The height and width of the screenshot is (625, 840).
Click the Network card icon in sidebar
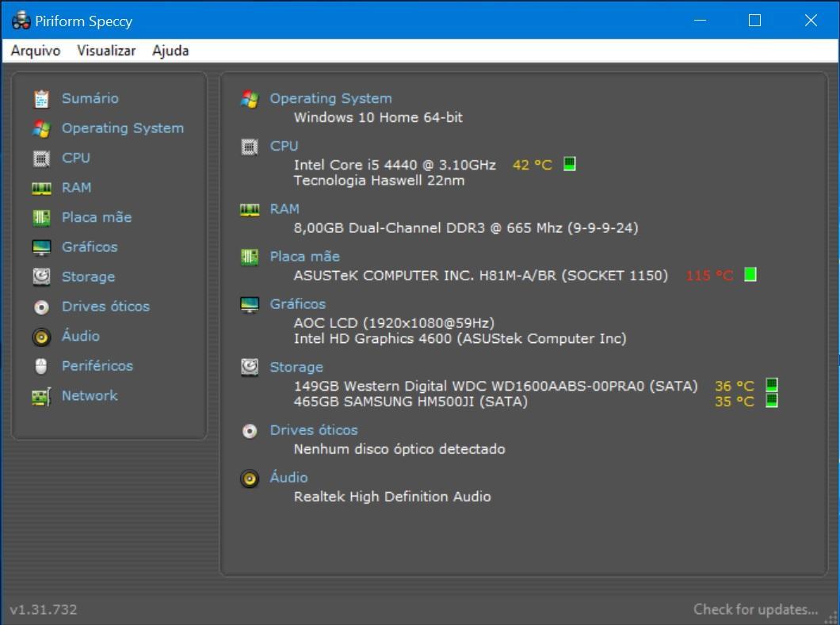pyautogui.click(x=41, y=396)
